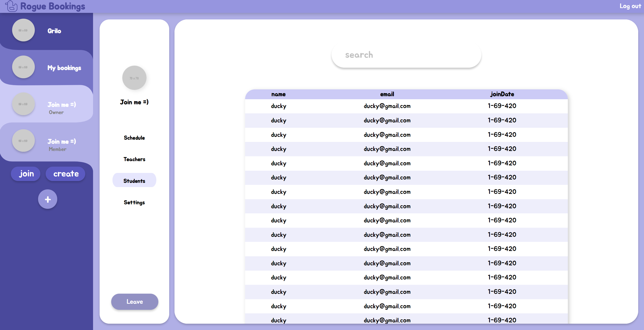This screenshot has height=330, width=644.
Task: Click the Grilo sidebar entry
Action: (54, 31)
